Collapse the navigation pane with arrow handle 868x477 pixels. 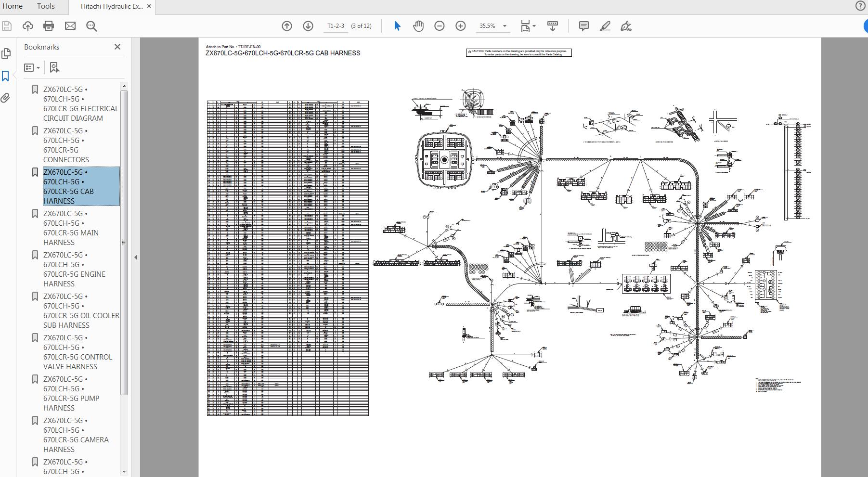[136, 257]
